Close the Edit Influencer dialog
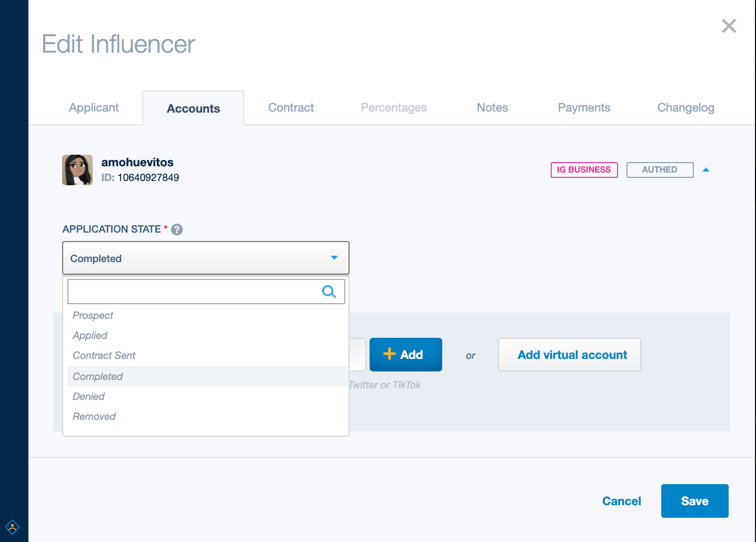The height and width of the screenshot is (542, 756). 729,26
